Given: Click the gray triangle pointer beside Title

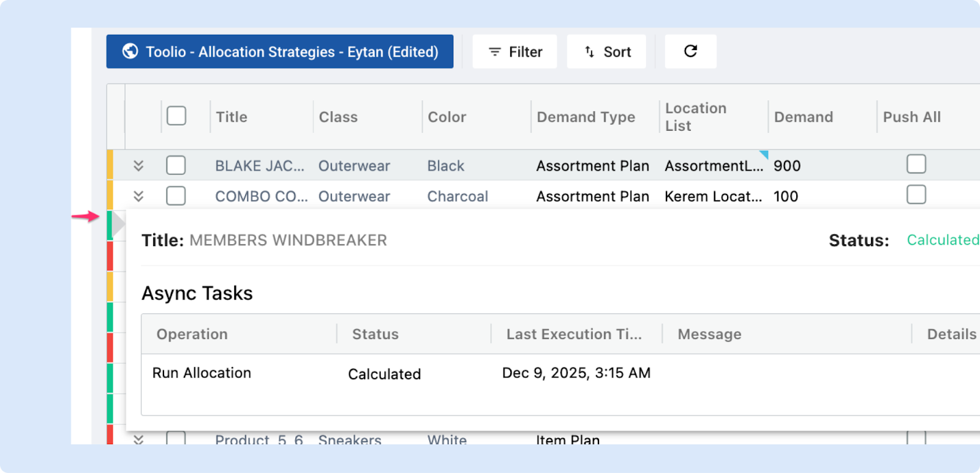Looking at the screenshot, I should (118, 225).
